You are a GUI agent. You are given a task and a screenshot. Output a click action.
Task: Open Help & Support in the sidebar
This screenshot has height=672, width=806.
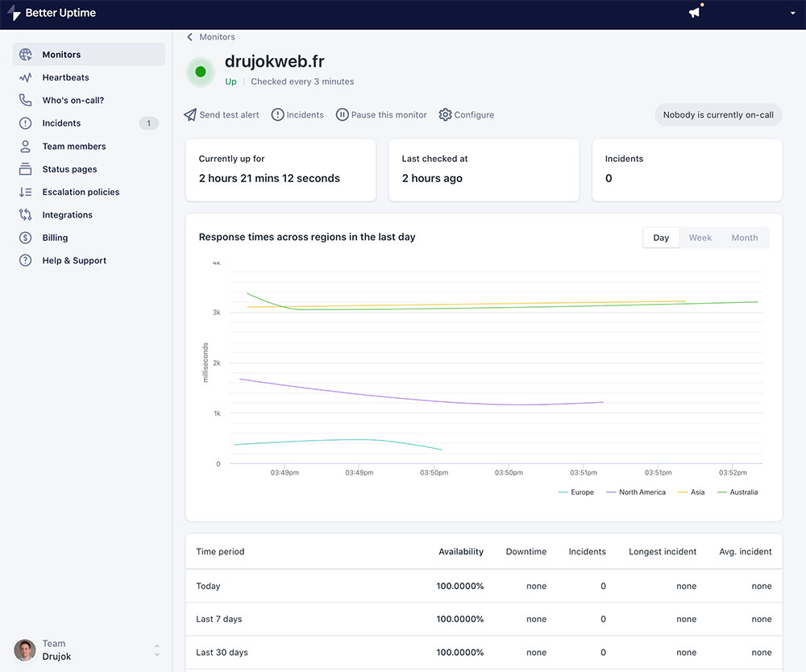(89, 260)
